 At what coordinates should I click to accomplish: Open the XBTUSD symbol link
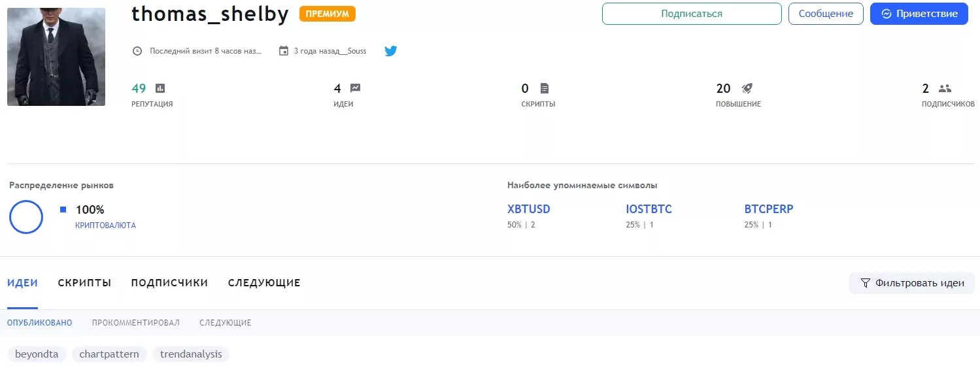(x=529, y=209)
